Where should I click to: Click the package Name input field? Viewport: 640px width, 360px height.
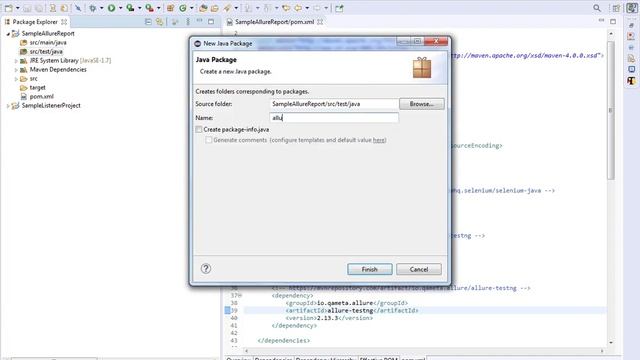point(334,118)
